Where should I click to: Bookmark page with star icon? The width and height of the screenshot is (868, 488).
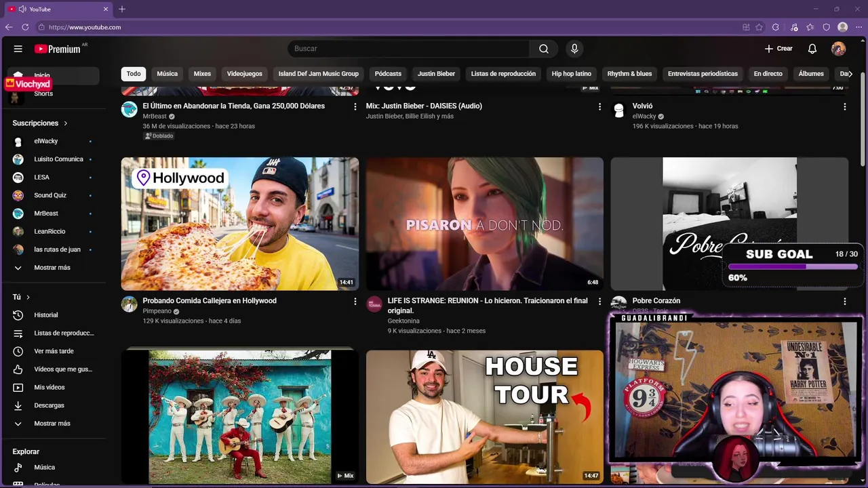(x=759, y=27)
